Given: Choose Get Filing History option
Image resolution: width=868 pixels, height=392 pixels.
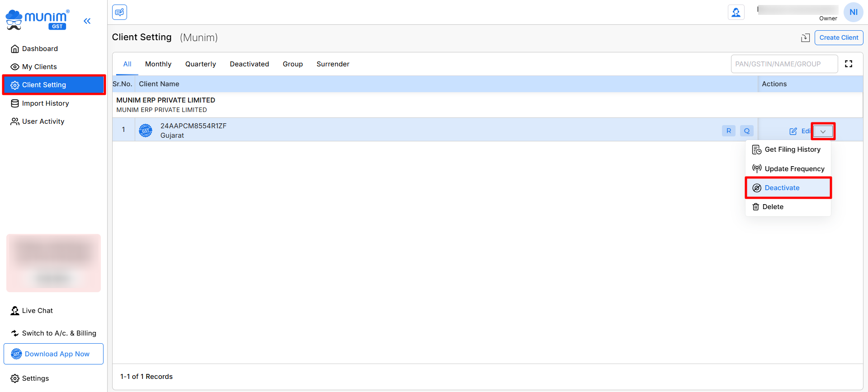Looking at the screenshot, I should (792, 149).
